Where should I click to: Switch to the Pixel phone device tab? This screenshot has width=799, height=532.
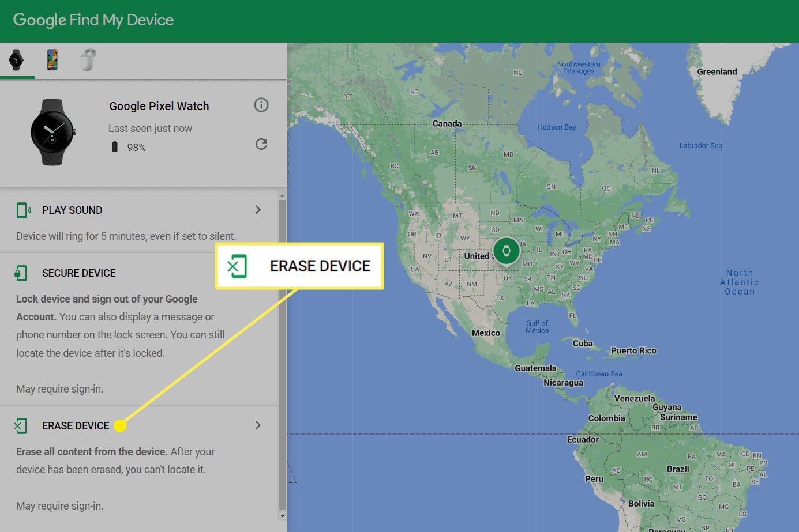pos(52,60)
